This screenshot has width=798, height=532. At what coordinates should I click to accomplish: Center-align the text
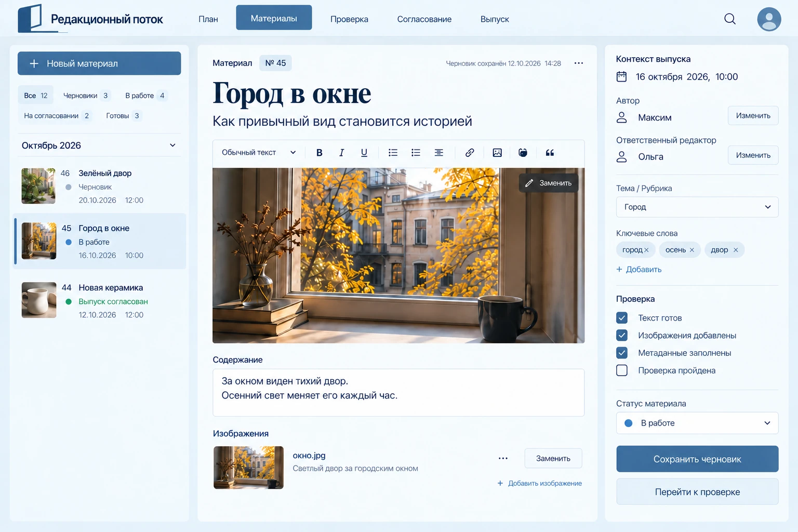tap(439, 152)
